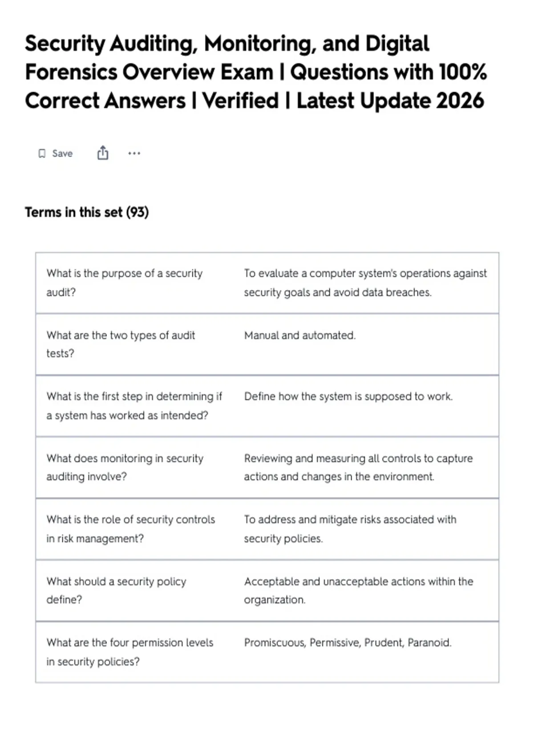Click the 'To evaluate a computer system's operations' definition
Image resolution: width=534 pixels, height=756 pixels.
(365, 282)
